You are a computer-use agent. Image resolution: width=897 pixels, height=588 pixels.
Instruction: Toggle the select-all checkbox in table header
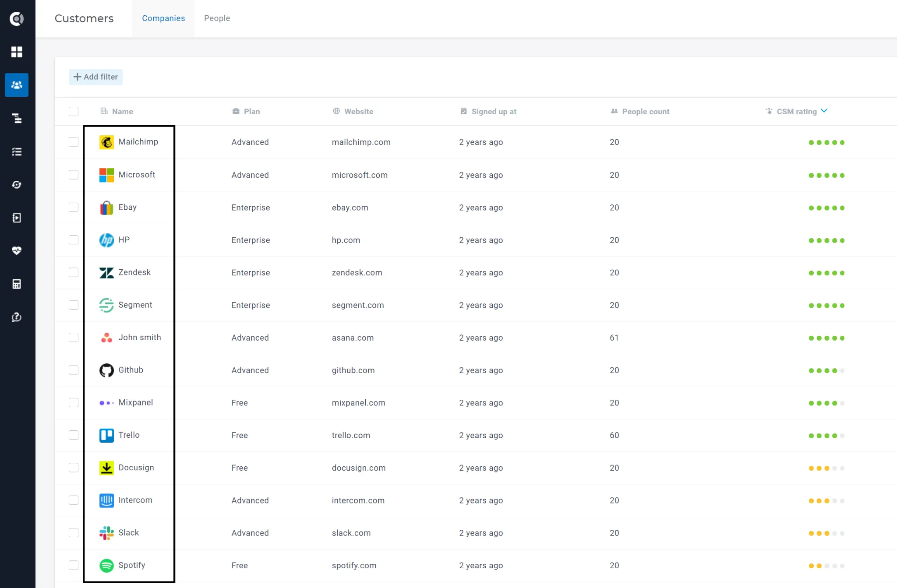point(74,112)
